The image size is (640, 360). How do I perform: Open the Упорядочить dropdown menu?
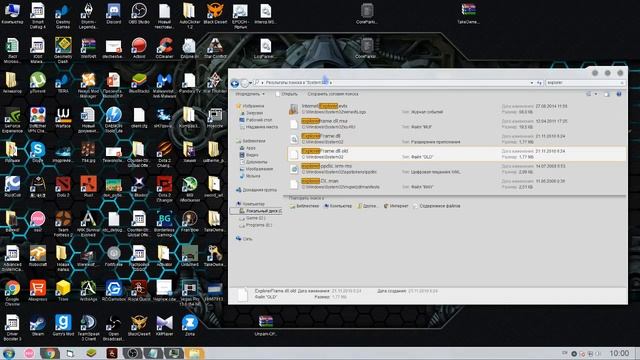pos(249,94)
